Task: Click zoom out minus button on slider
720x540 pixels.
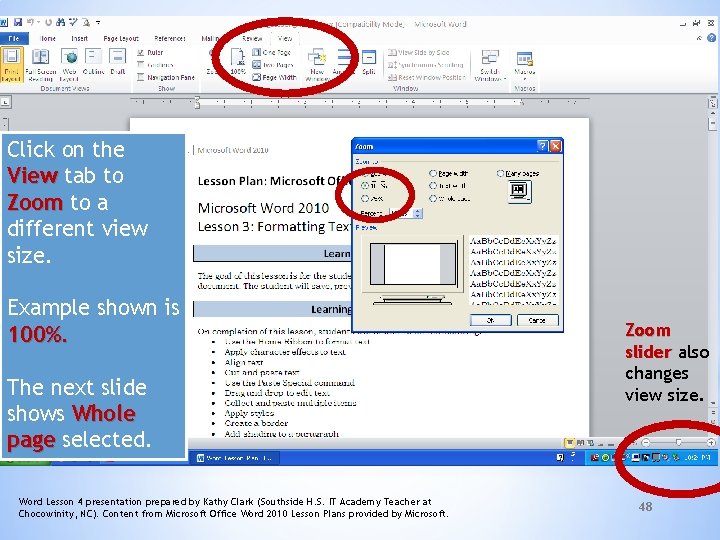Action: [x=646, y=443]
